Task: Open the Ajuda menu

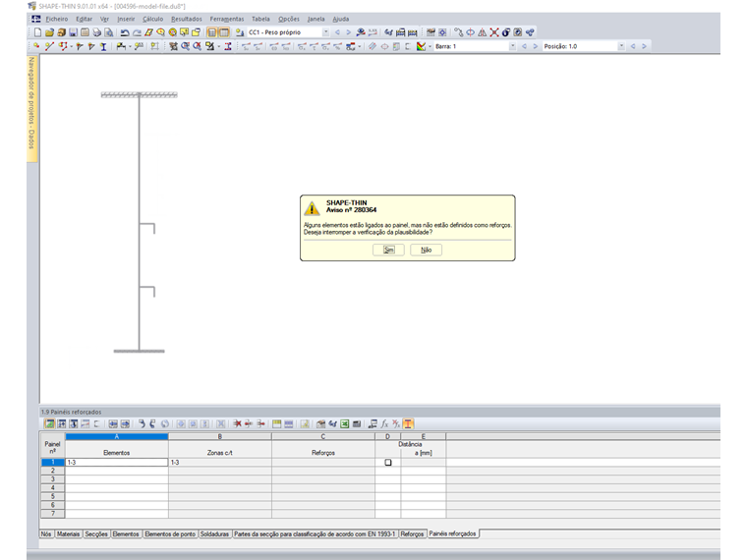Action: coord(341,19)
